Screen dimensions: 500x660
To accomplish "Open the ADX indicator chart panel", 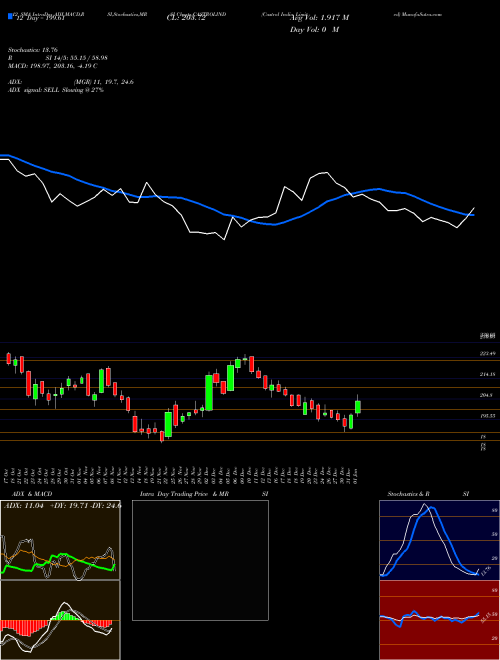I will click(60, 540).
